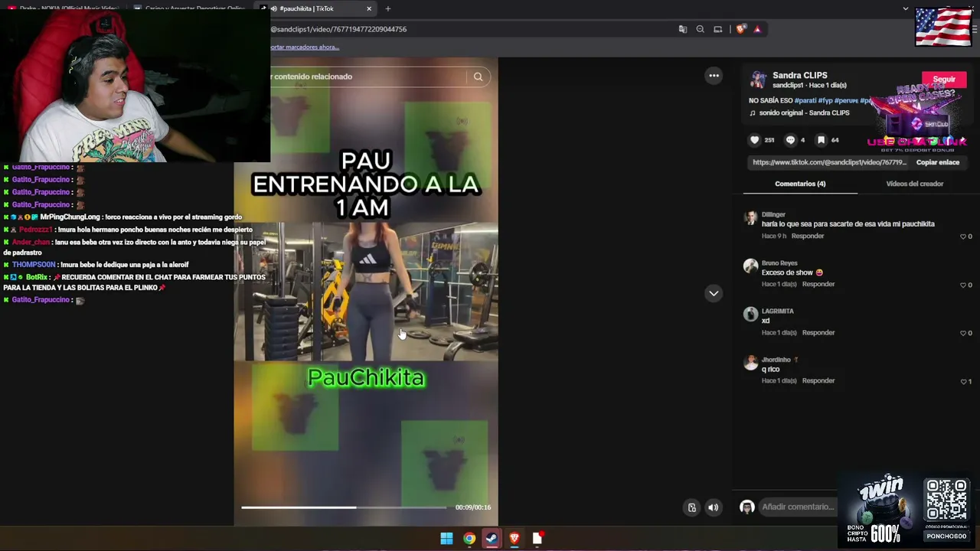Open the Windows Start menu
980x551 pixels.
tap(446, 538)
